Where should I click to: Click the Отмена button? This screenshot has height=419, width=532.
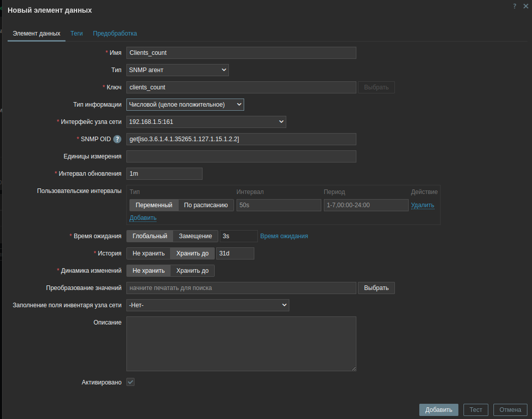(x=510, y=410)
